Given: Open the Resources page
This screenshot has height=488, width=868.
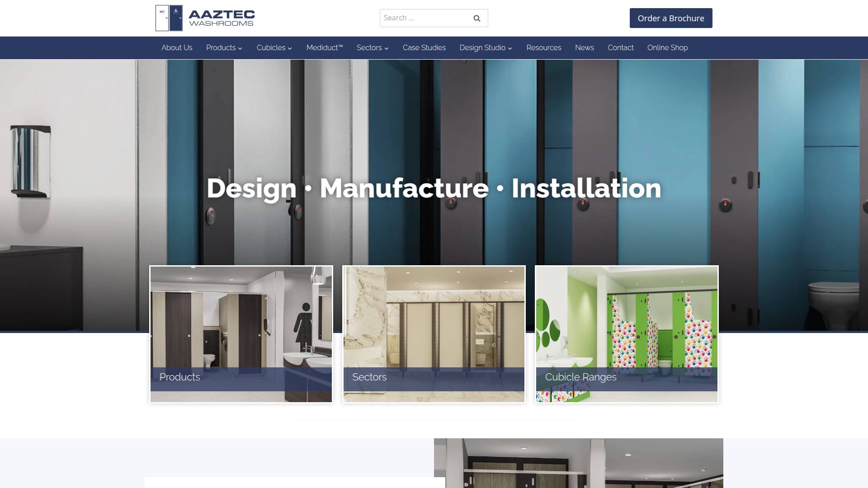Looking at the screenshot, I should click(x=544, y=47).
